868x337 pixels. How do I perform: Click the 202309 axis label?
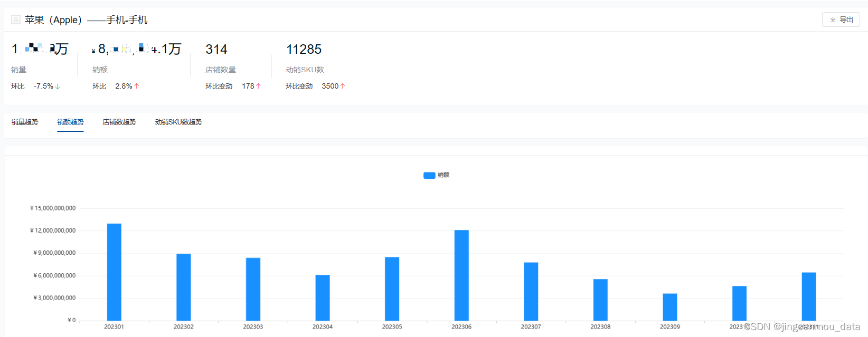(x=670, y=327)
